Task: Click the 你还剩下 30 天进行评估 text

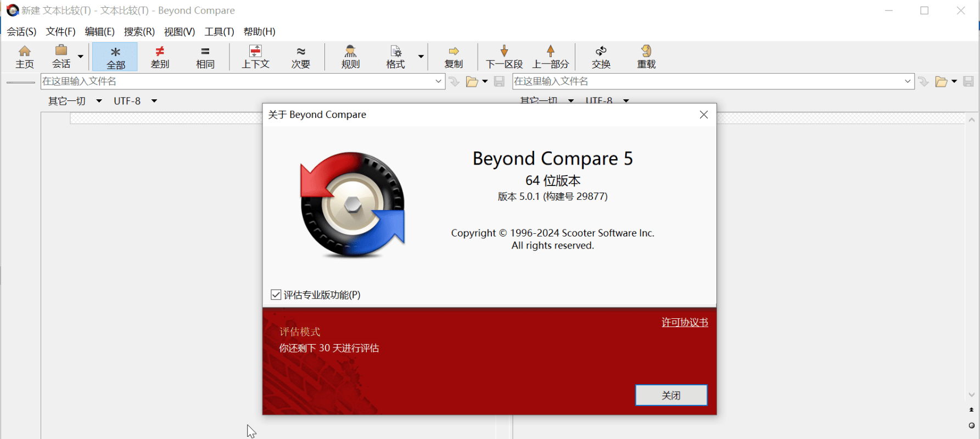Action: point(329,348)
